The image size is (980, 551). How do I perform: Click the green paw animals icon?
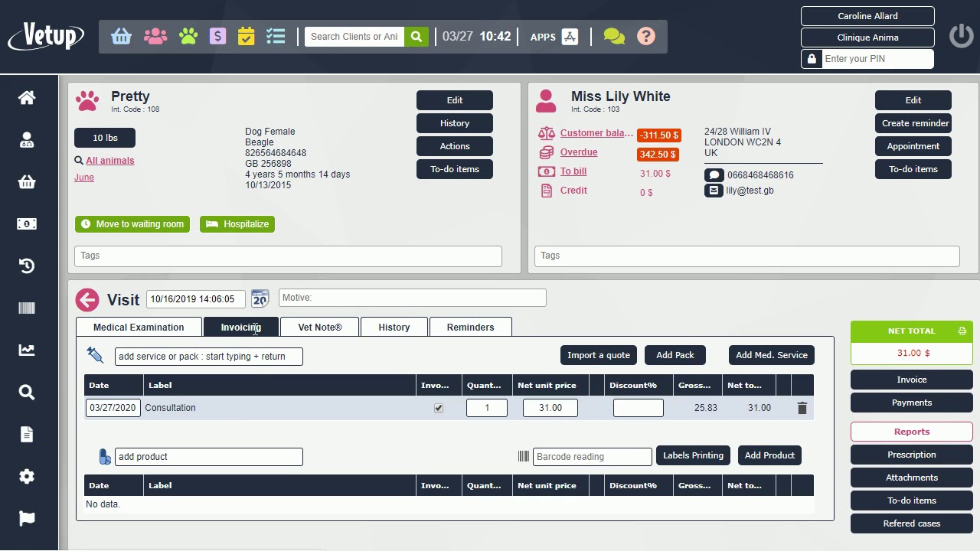pos(188,36)
